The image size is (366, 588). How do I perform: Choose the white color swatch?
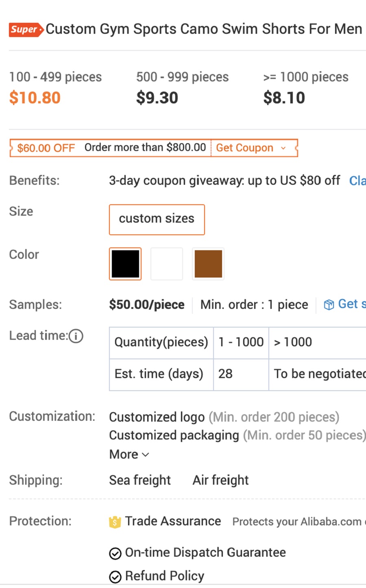pyautogui.click(x=167, y=264)
